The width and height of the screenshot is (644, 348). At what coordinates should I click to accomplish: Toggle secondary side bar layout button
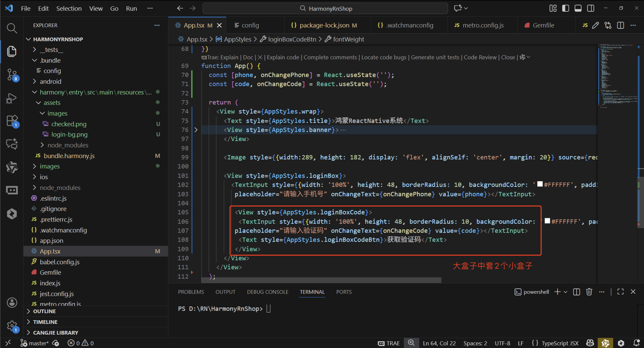[x=591, y=8]
